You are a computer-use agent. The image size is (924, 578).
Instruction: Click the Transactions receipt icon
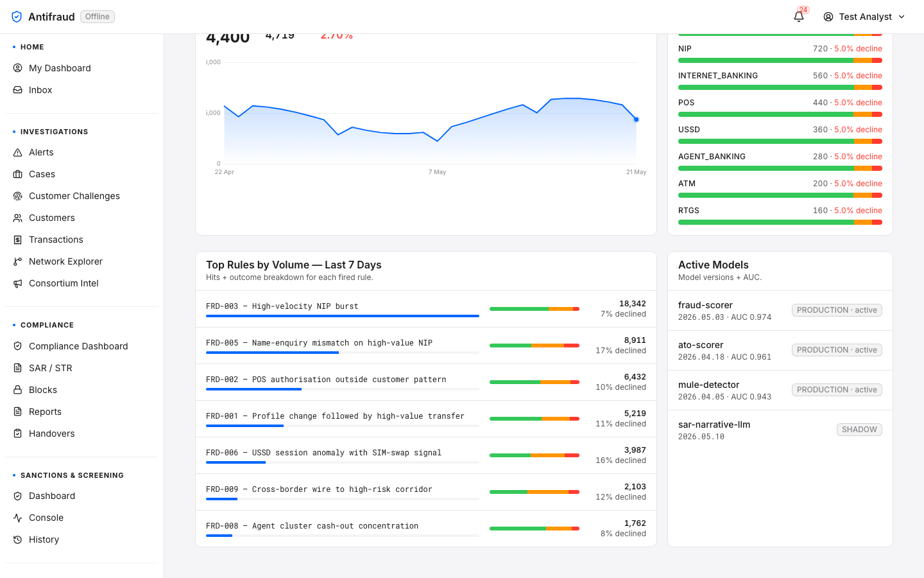(18, 240)
